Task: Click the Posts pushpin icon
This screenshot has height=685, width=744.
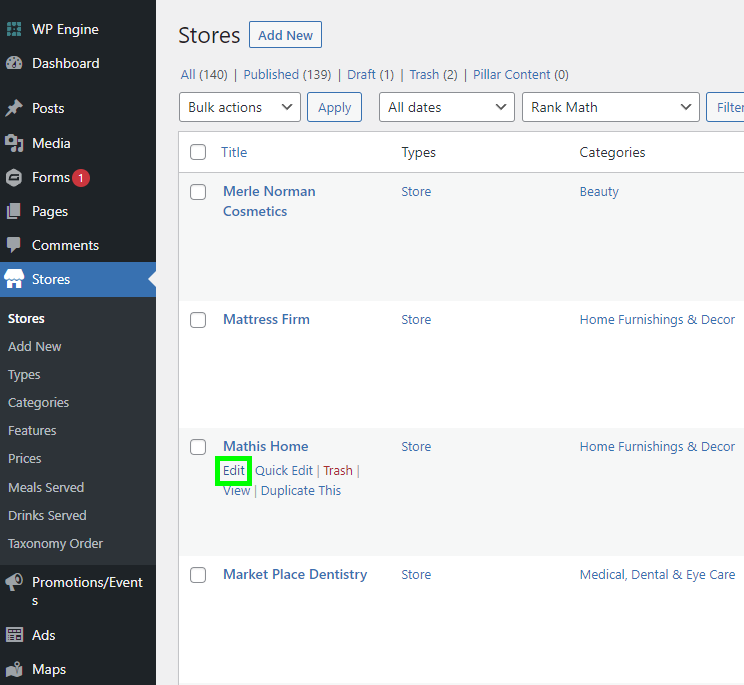Action: point(14,108)
